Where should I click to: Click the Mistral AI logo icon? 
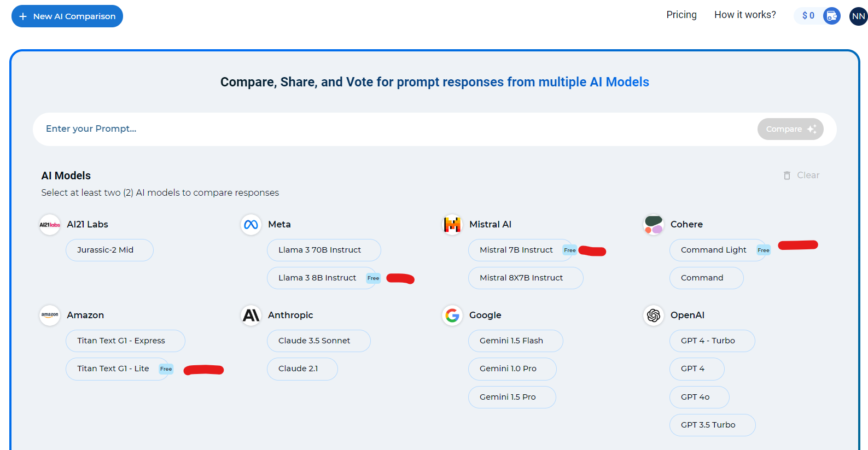[452, 225]
